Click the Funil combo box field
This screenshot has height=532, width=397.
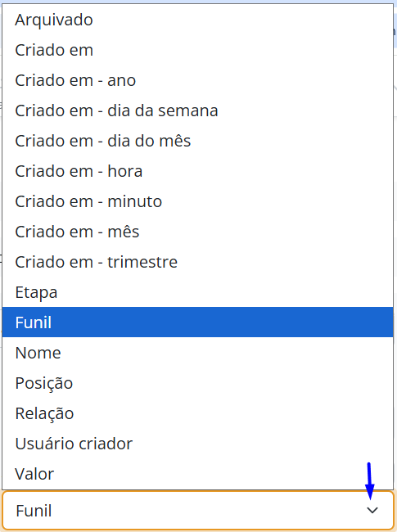tap(198, 510)
